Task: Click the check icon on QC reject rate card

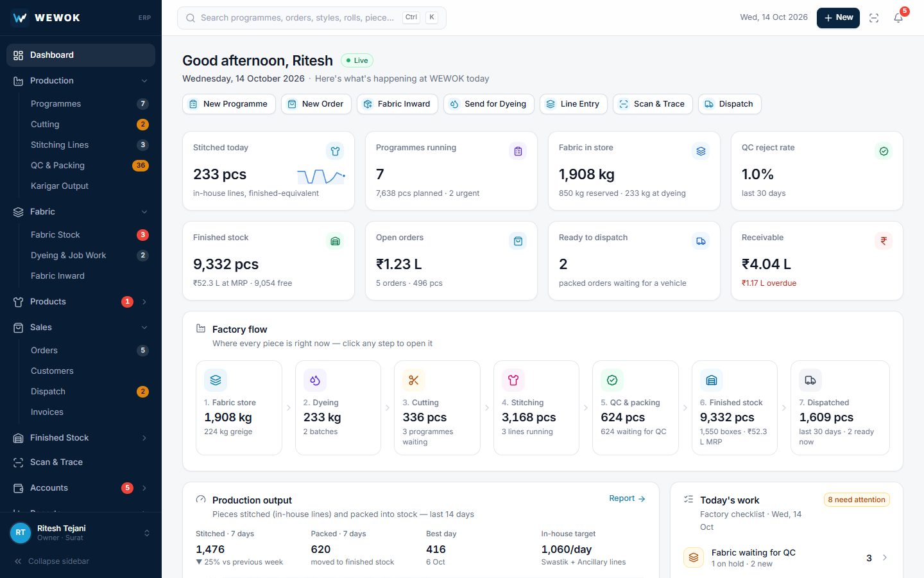Action: (x=884, y=151)
